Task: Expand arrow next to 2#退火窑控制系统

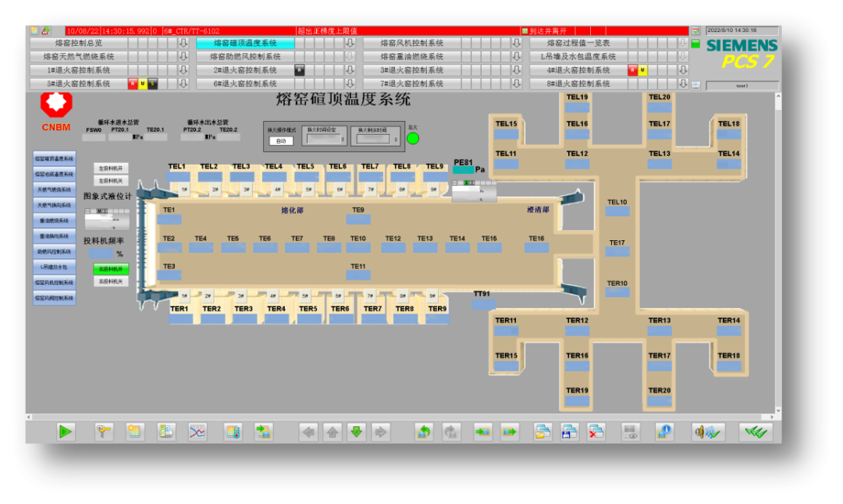Action: (x=350, y=70)
